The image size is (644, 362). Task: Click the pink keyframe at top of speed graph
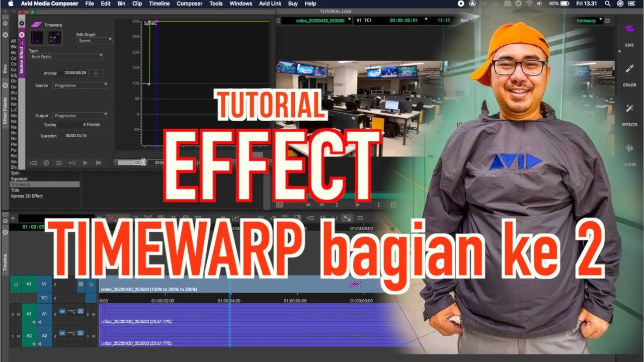pyautogui.click(x=157, y=21)
